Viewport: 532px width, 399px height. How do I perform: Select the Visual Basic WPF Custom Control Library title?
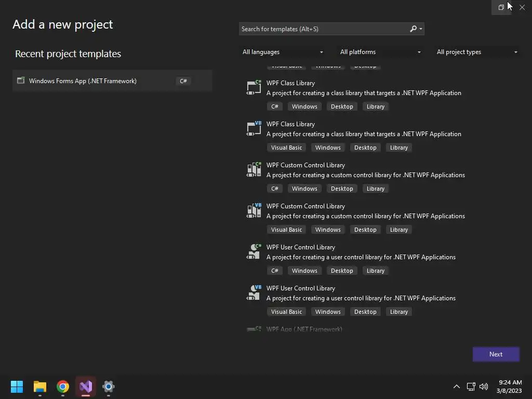[x=305, y=206]
